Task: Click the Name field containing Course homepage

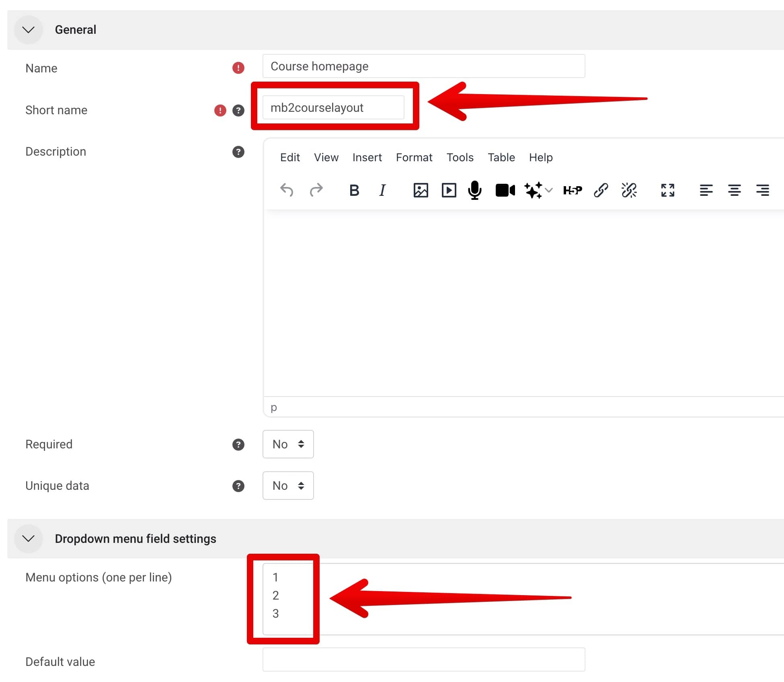Action: click(424, 66)
